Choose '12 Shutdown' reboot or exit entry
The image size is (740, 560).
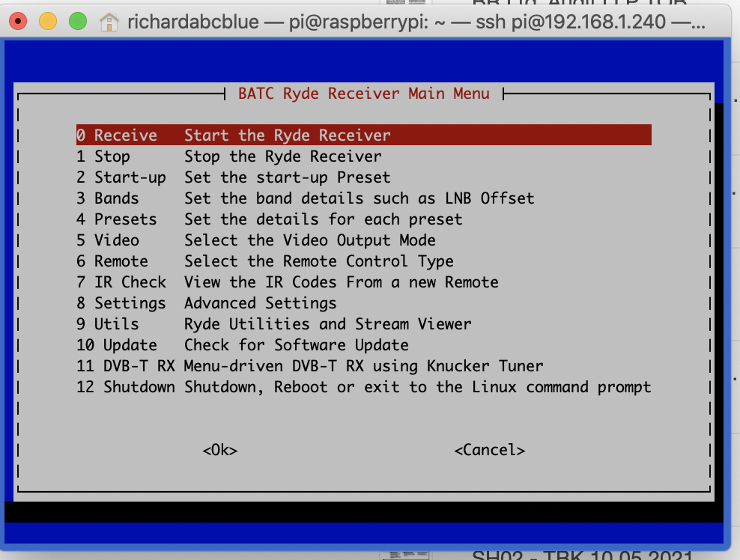364,387
